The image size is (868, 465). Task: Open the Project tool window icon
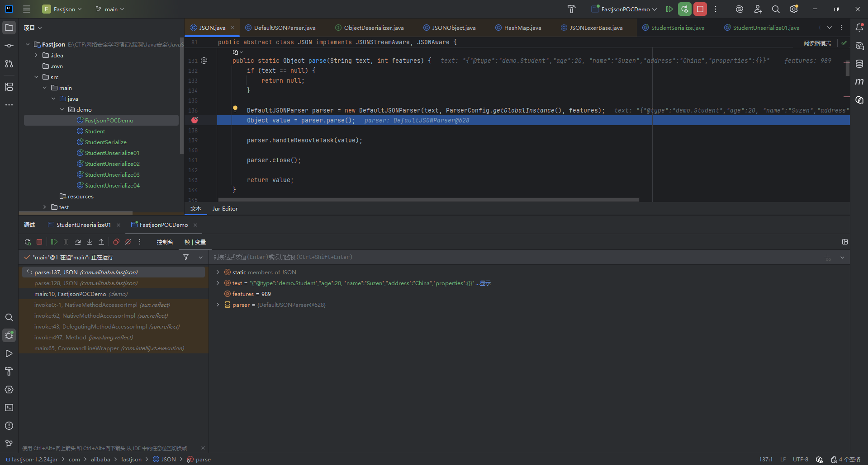(9, 28)
